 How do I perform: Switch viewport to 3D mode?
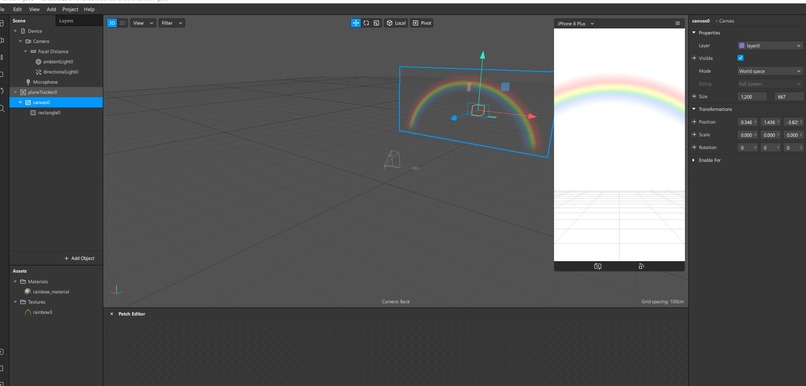(x=112, y=23)
